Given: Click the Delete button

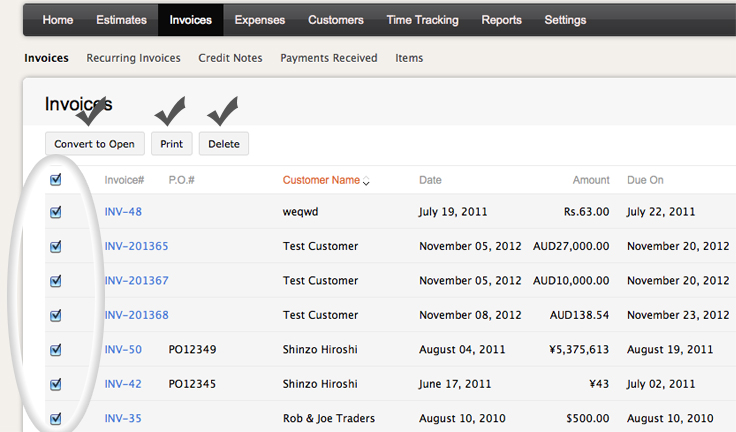Looking at the screenshot, I should [x=224, y=144].
